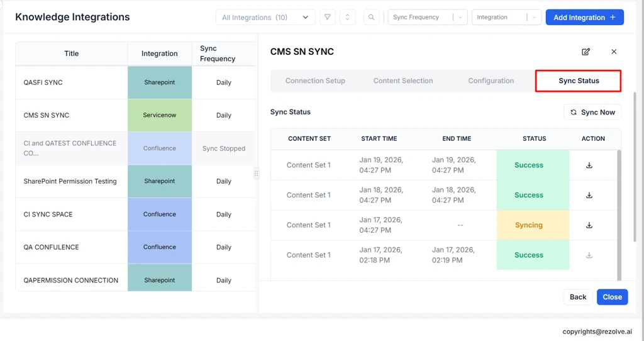Go to the Configuration tab
The image size is (644, 341).
(x=491, y=81)
